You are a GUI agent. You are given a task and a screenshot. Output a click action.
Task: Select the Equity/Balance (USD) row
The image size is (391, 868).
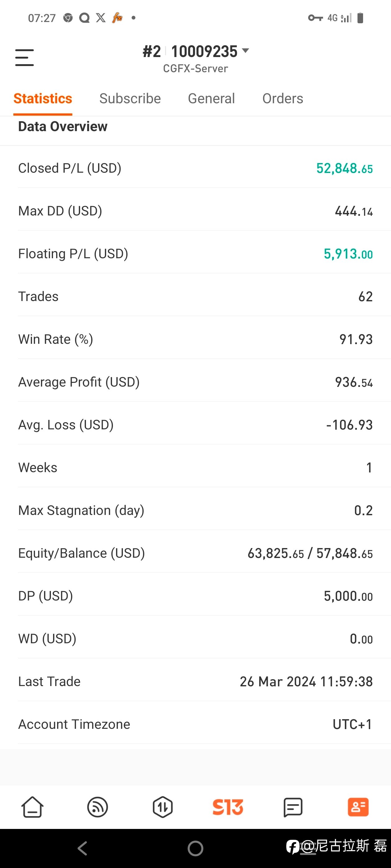pos(196,553)
